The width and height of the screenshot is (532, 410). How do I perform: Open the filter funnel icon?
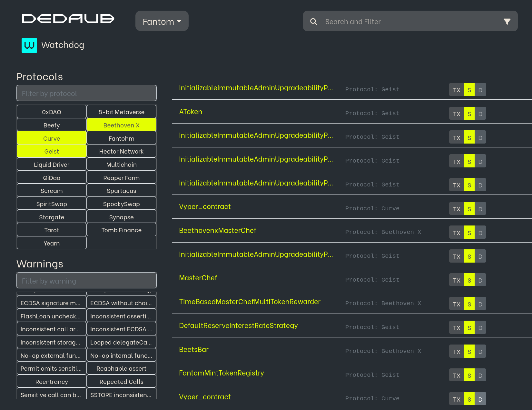pyautogui.click(x=507, y=22)
